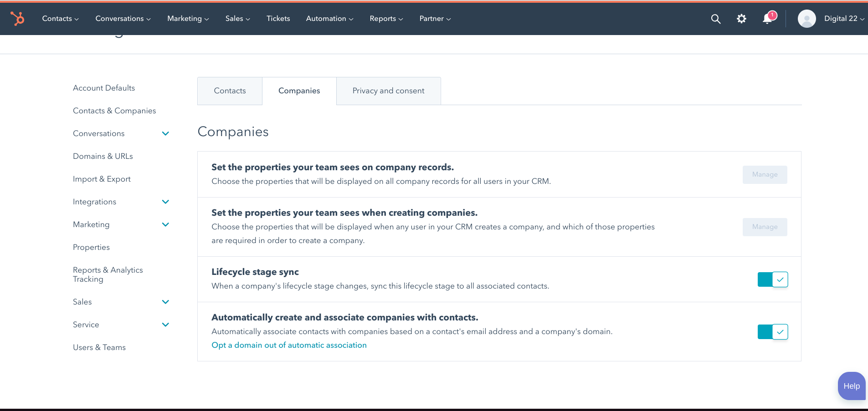Open the settings gear icon

[x=741, y=19]
